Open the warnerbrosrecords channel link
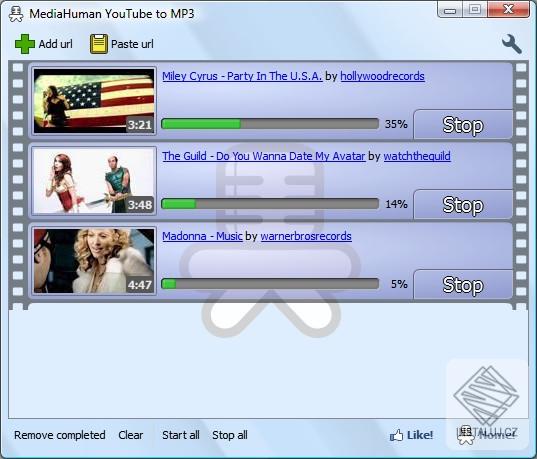This screenshot has height=459, width=537. [x=306, y=236]
